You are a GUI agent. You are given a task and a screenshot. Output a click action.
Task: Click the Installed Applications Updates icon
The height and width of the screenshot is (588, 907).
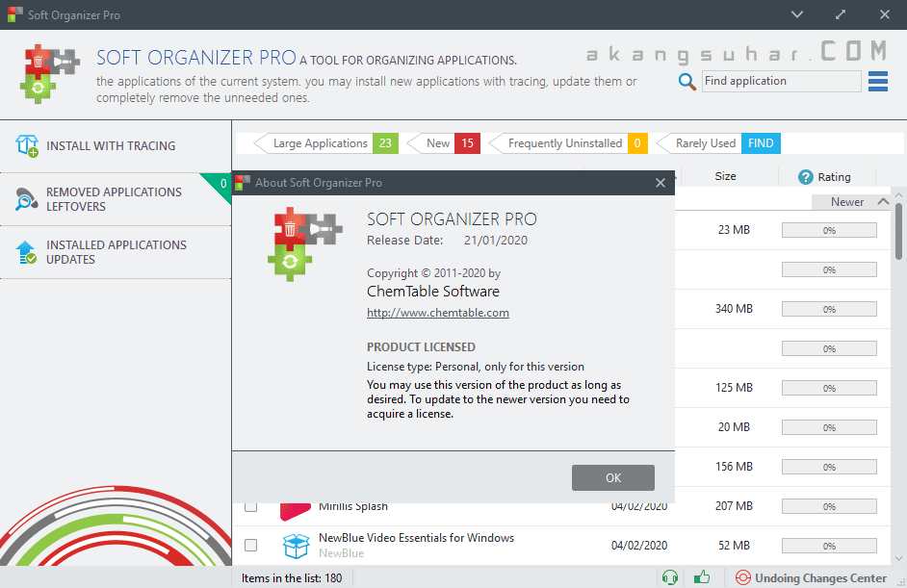coord(27,252)
